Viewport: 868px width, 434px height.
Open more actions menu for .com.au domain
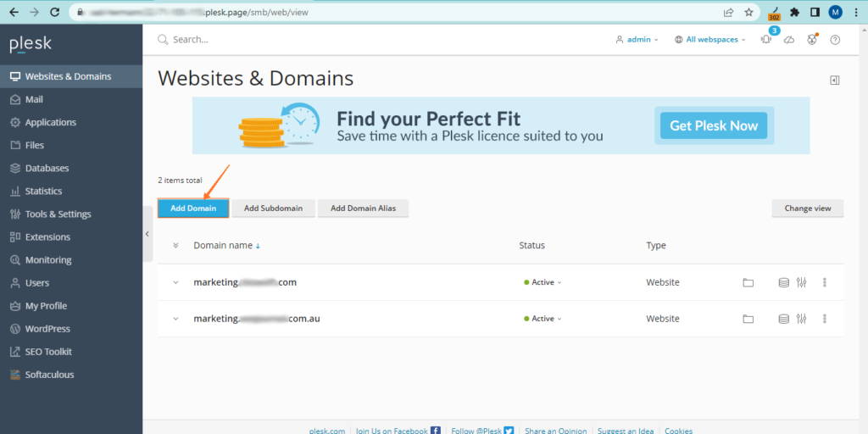click(825, 319)
